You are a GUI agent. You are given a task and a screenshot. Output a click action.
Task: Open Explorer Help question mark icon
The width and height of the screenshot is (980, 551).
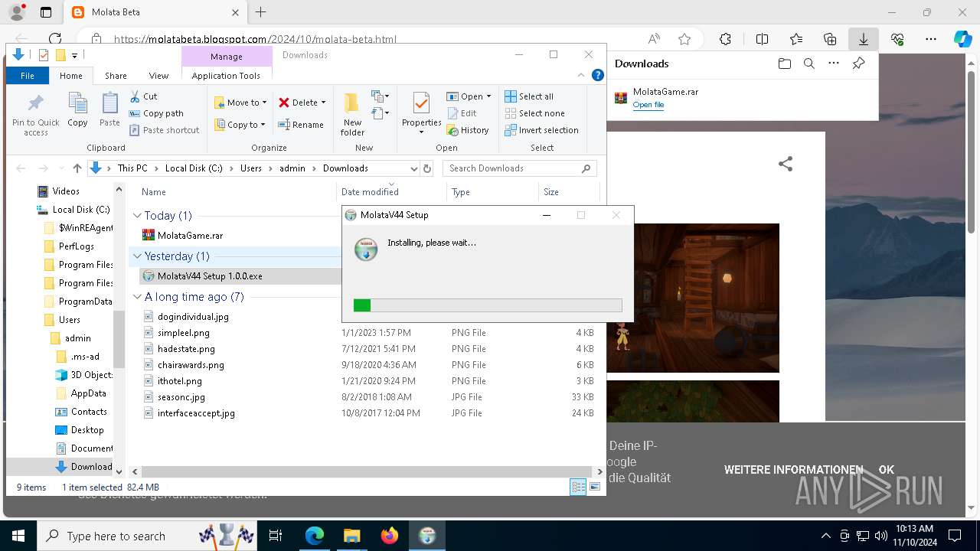coord(598,75)
